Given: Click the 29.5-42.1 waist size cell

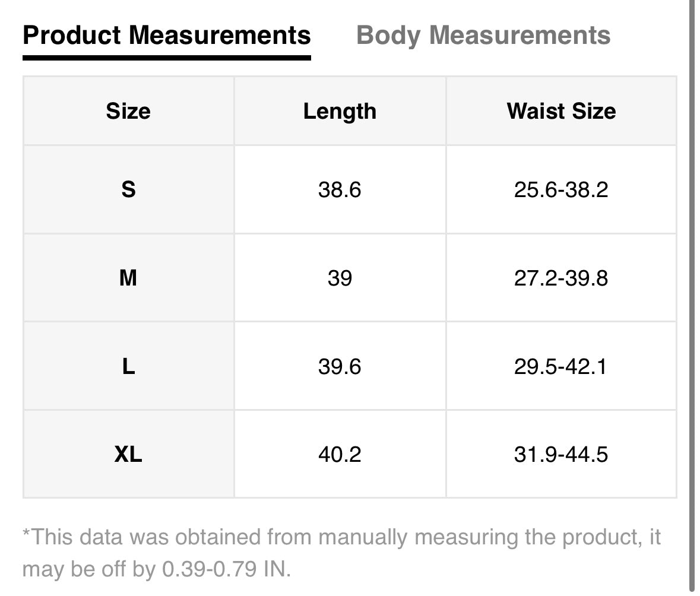Looking at the screenshot, I should pos(561,366).
